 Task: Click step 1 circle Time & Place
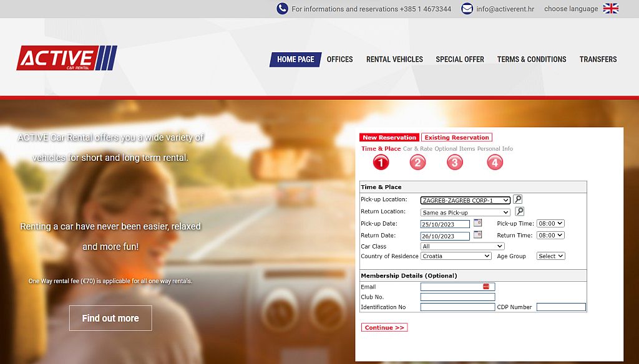click(x=381, y=163)
